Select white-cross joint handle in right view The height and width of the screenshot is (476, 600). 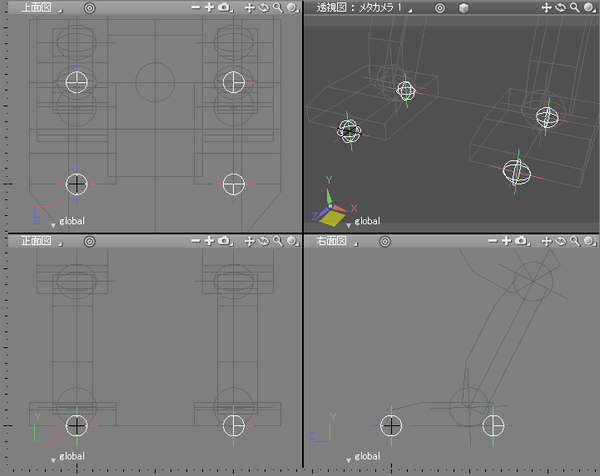click(493, 425)
